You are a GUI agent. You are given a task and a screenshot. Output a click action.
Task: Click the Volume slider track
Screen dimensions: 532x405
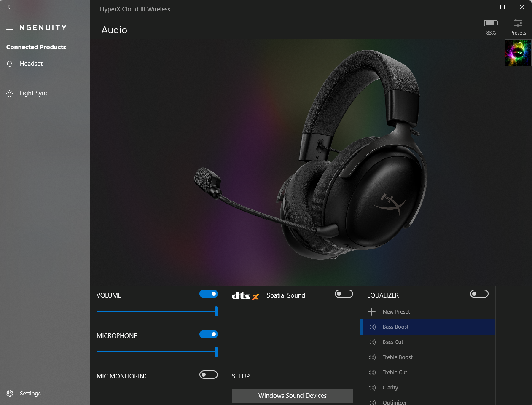point(157,311)
